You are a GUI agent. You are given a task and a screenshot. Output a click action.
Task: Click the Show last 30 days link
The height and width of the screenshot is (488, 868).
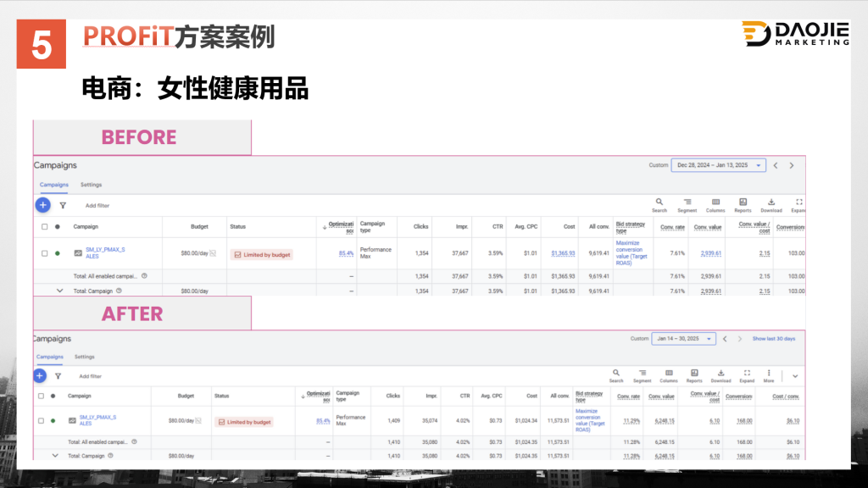pos(773,339)
